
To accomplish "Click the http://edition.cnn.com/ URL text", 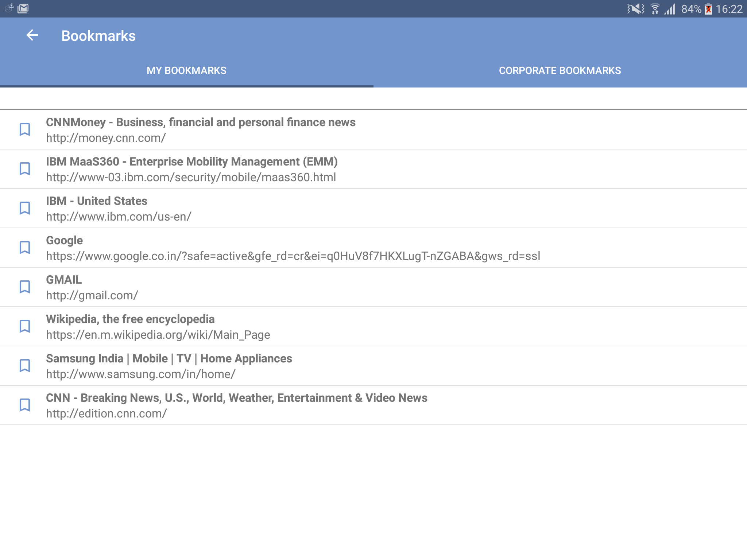I will pyautogui.click(x=106, y=414).
